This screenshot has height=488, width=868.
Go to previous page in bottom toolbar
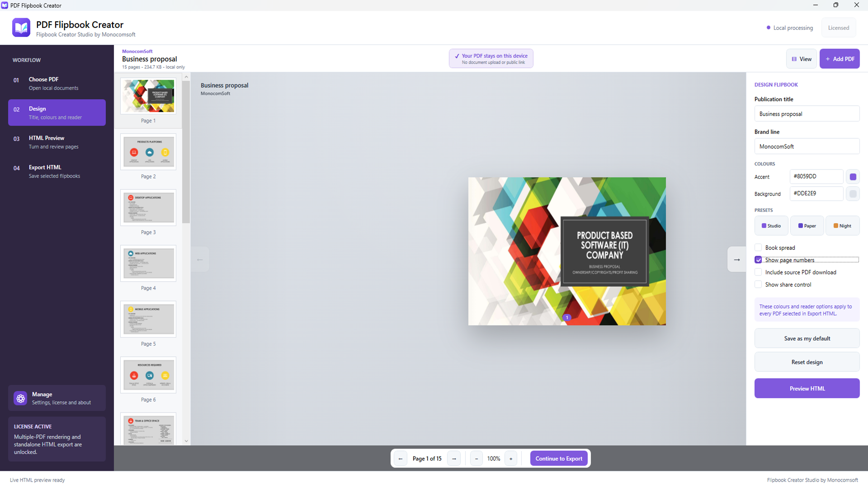coord(400,459)
